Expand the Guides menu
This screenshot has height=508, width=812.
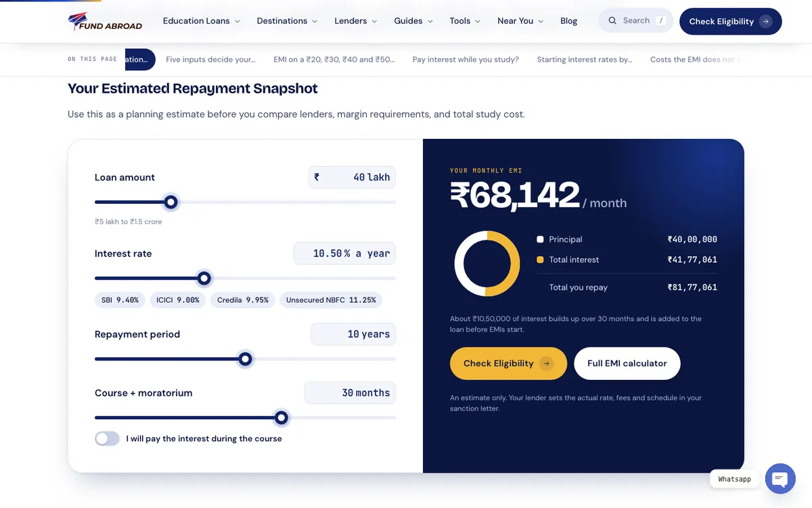pyautogui.click(x=413, y=21)
